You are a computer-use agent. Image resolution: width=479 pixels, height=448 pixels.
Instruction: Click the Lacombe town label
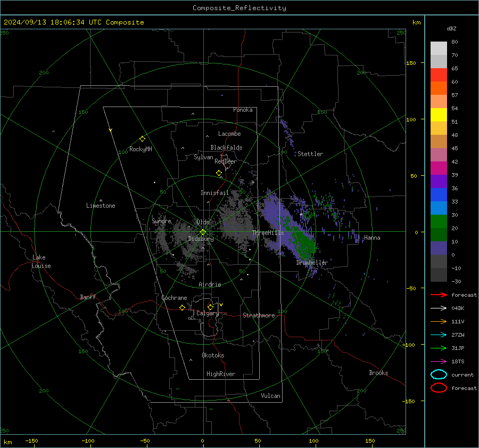[x=229, y=134]
